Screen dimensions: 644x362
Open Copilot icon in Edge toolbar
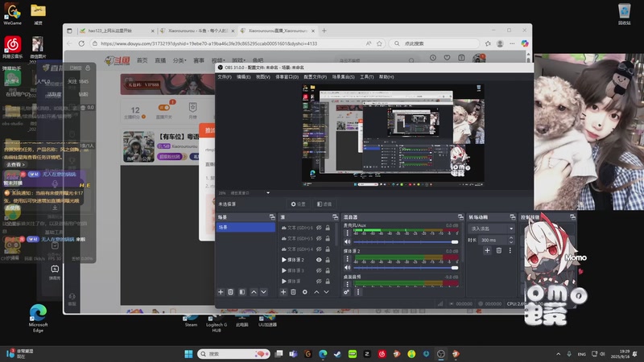[525, 43]
